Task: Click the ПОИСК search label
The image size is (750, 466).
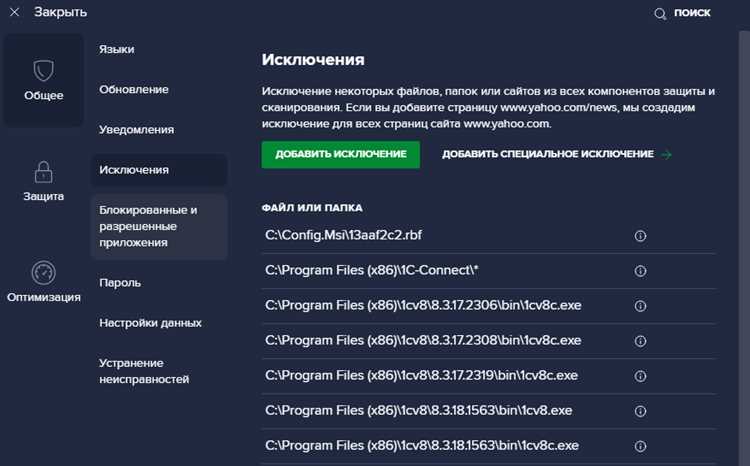Action: point(692,13)
